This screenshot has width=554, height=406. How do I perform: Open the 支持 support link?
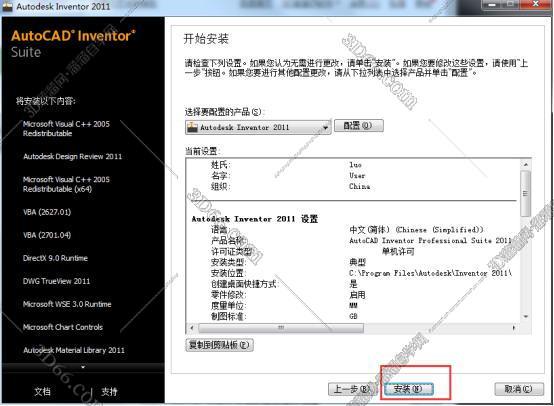pos(109,392)
